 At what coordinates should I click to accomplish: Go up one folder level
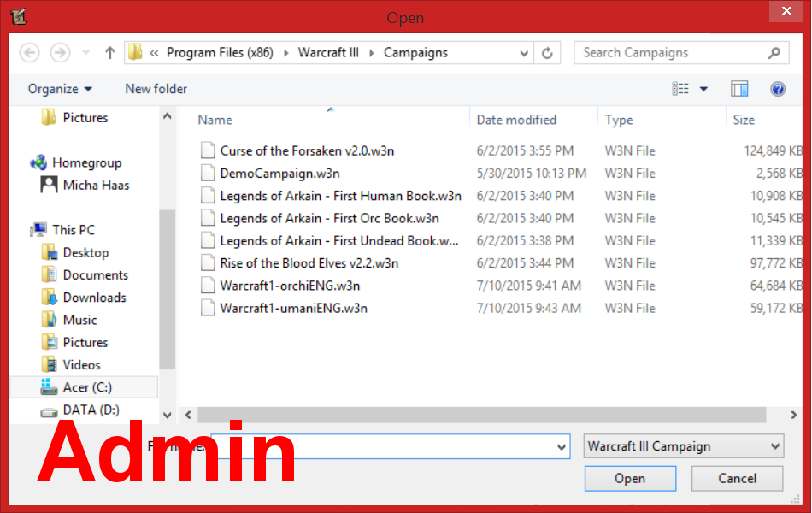tap(109, 53)
